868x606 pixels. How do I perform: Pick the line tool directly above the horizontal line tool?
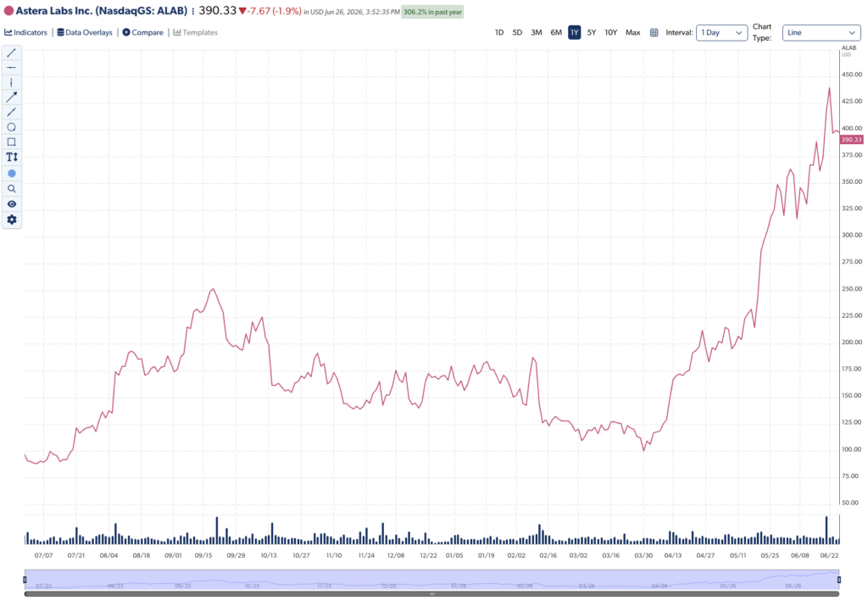coord(12,53)
